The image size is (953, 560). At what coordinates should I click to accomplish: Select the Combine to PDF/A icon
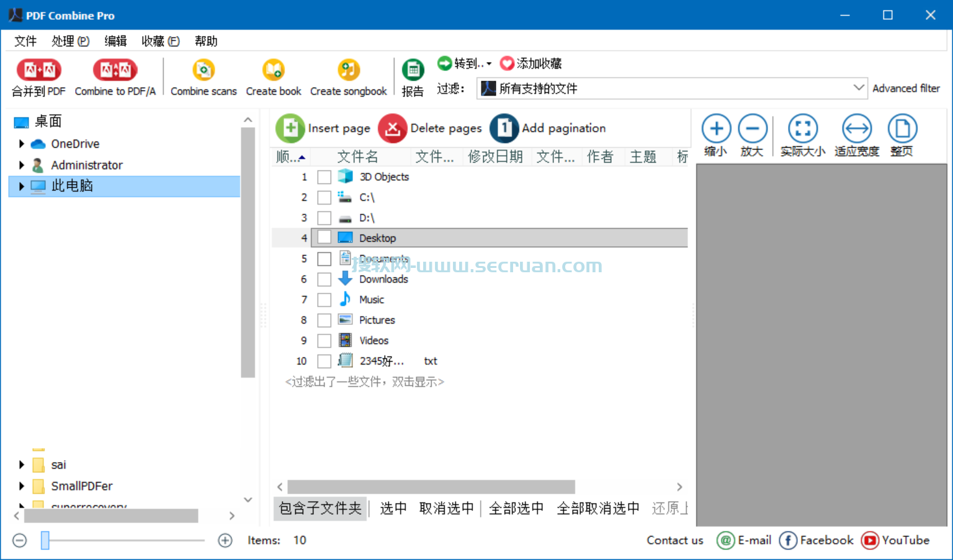point(115,70)
